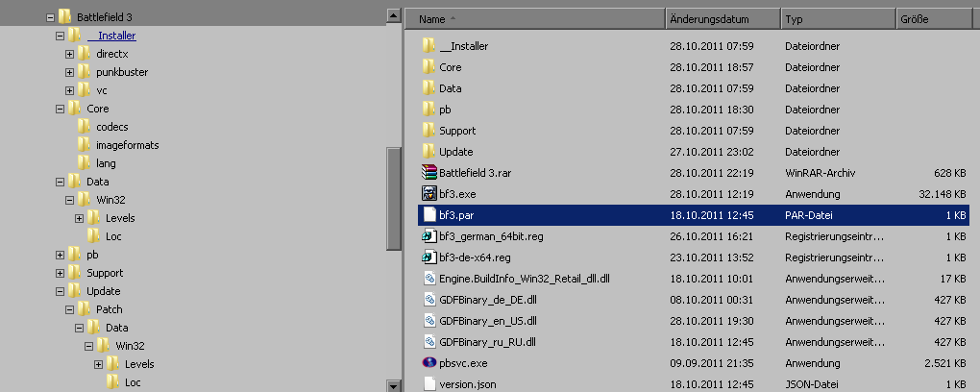Viewport: 980px width, 392px height.
Task: Select the pb folder in tree
Action: 92,255
